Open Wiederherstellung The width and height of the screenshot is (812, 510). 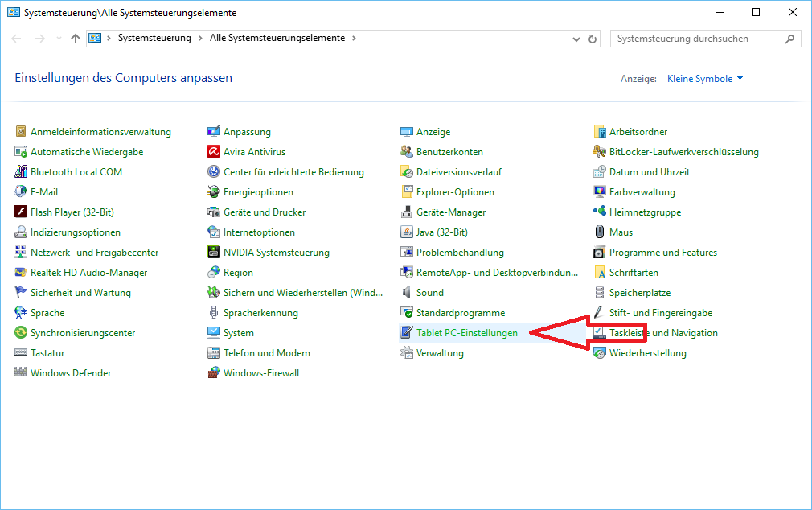(647, 353)
